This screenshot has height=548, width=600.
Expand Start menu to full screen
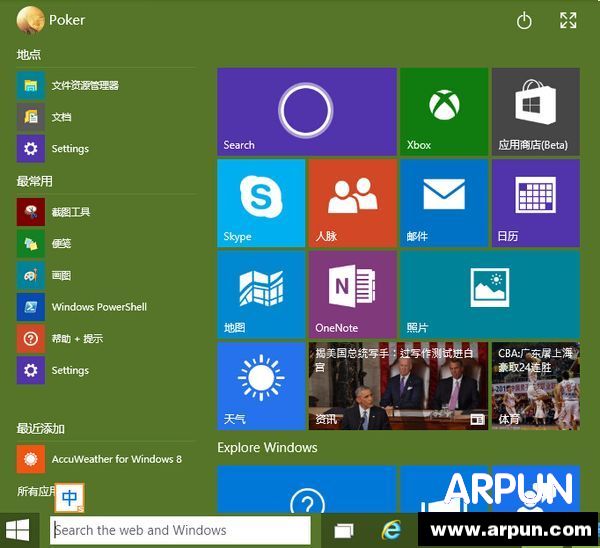568,20
